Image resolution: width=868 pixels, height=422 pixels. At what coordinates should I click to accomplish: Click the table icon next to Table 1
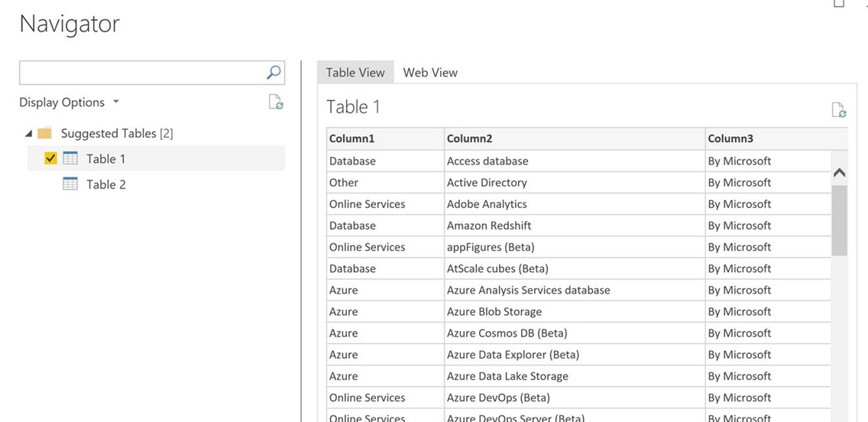point(70,159)
